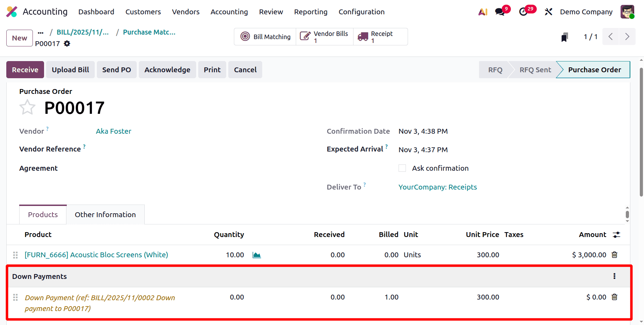Open the AI assistant panel

click(483, 12)
